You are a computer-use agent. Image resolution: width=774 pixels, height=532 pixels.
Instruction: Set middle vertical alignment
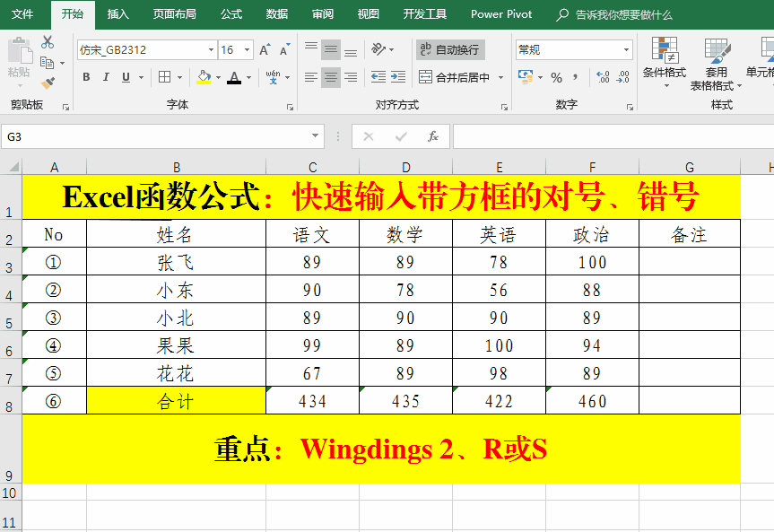tap(331, 49)
